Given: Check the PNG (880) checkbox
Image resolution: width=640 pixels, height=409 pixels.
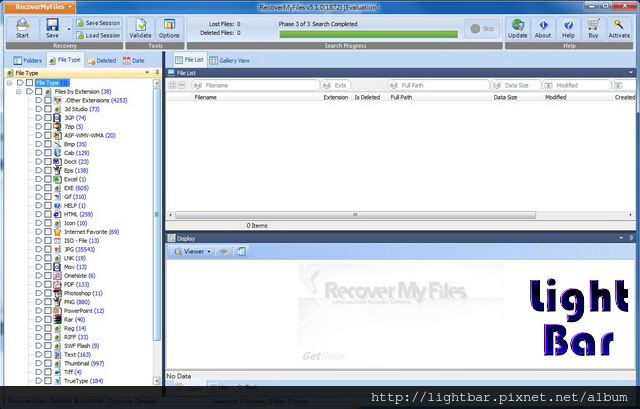Looking at the screenshot, I should click(48, 302).
